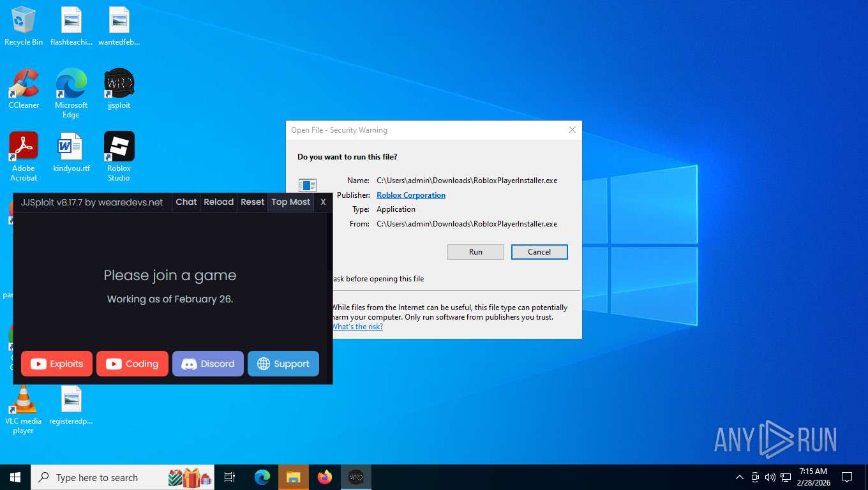Open the Roblox Studio desktop shortcut
The image size is (868, 490).
point(119,156)
